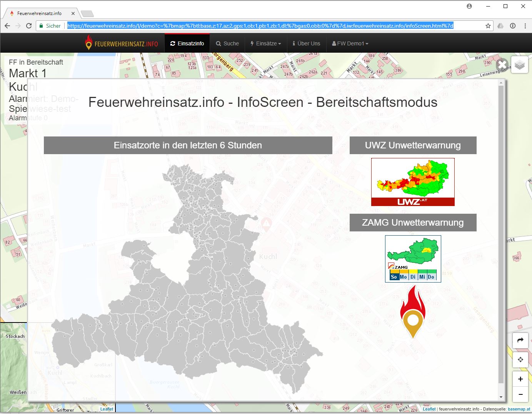Select the UWZ Unwetterwarnung header
532x414 pixels.
click(x=413, y=145)
